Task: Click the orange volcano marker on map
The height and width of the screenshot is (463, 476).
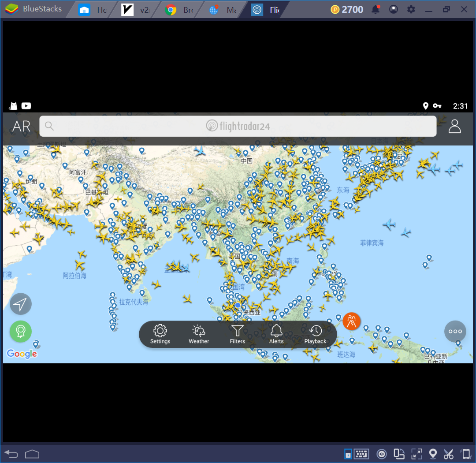Action: (x=352, y=321)
